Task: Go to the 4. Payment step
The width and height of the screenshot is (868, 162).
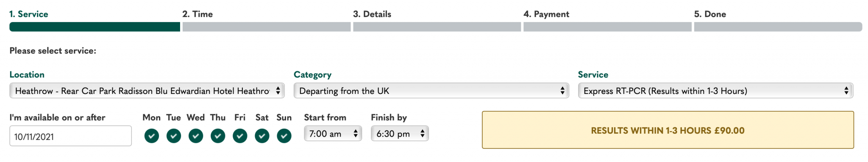Action: pyautogui.click(x=546, y=14)
